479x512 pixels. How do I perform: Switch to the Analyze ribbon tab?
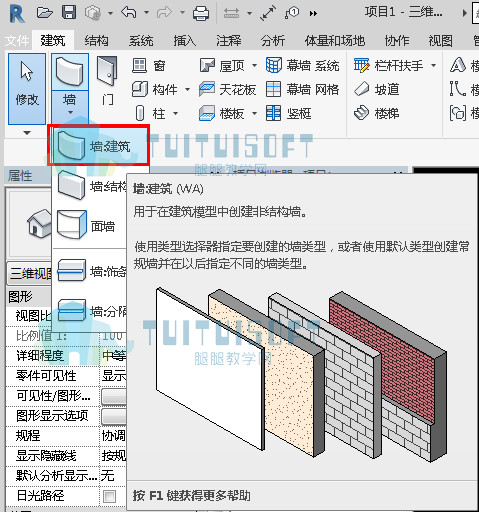pyautogui.click(x=273, y=41)
